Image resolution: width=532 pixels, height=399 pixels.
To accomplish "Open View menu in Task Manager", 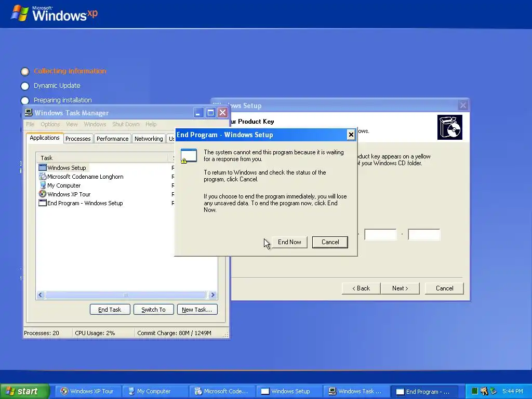I will click(72, 124).
